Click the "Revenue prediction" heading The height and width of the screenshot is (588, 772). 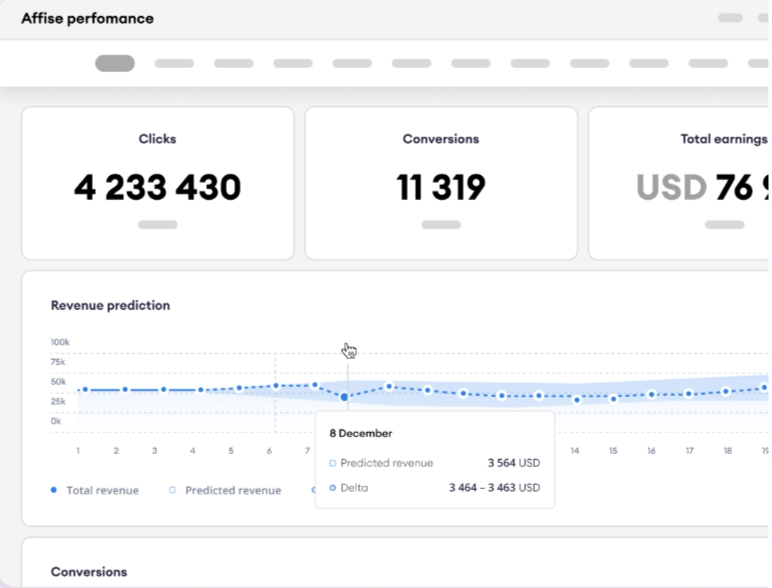click(110, 305)
